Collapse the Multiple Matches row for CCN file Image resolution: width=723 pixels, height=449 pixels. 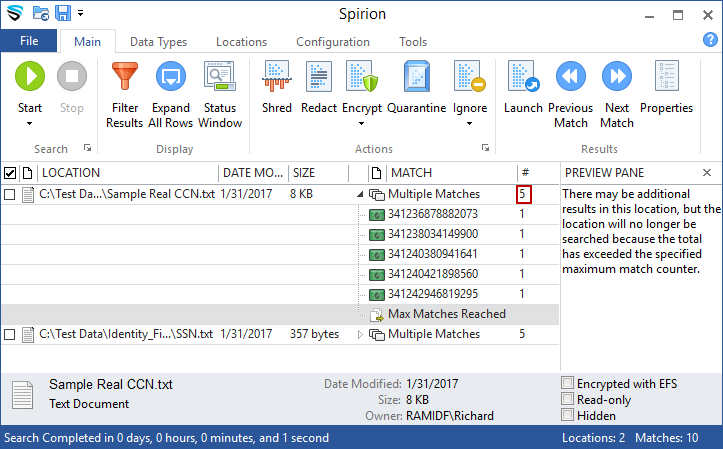pyautogui.click(x=360, y=194)
